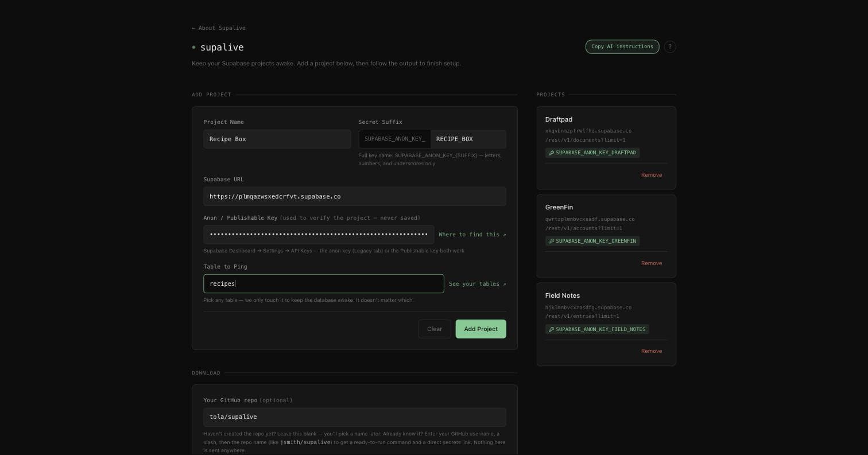Click into the Supabase URL field
The height and width of the screenshot is (455, 868).
354,196
